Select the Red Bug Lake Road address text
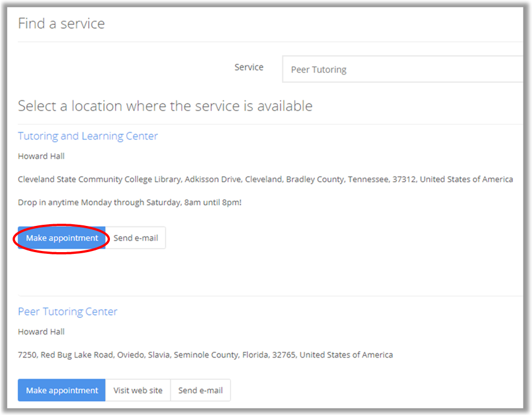Image resolution: width=532 pixels, height=416 pixels. 205,355
